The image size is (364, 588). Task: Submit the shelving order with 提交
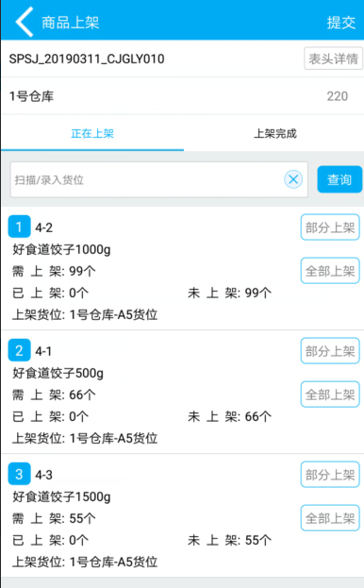tap(340, 23)
